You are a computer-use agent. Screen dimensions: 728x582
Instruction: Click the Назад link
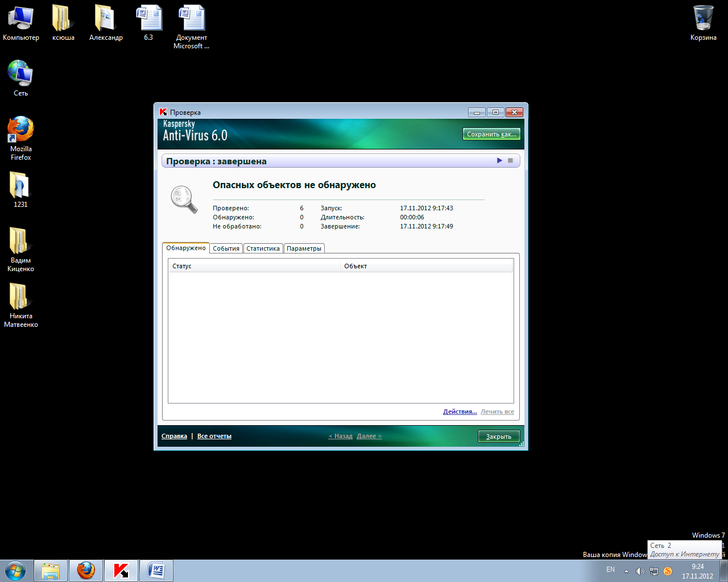click(340, 436)
